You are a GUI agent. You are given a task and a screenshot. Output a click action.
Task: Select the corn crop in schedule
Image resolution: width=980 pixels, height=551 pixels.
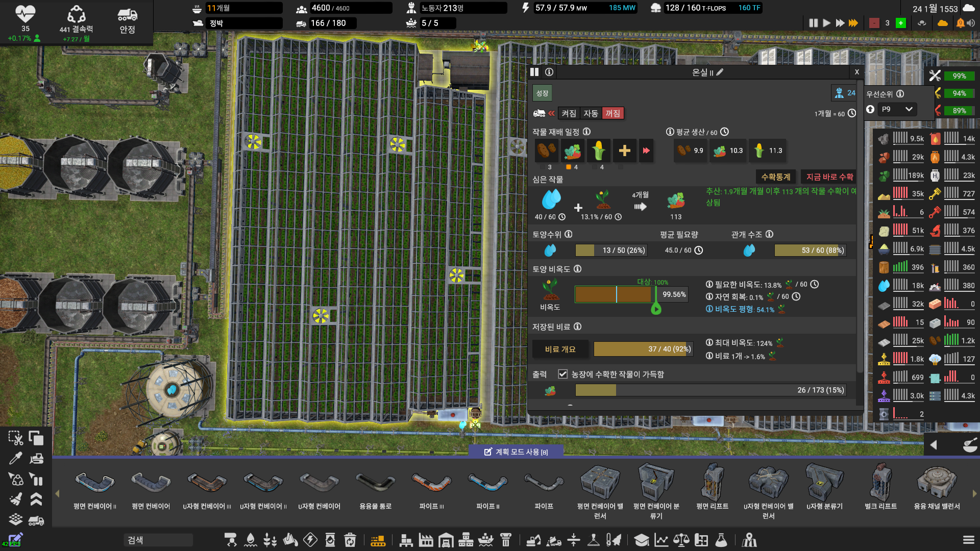[598, 151]
